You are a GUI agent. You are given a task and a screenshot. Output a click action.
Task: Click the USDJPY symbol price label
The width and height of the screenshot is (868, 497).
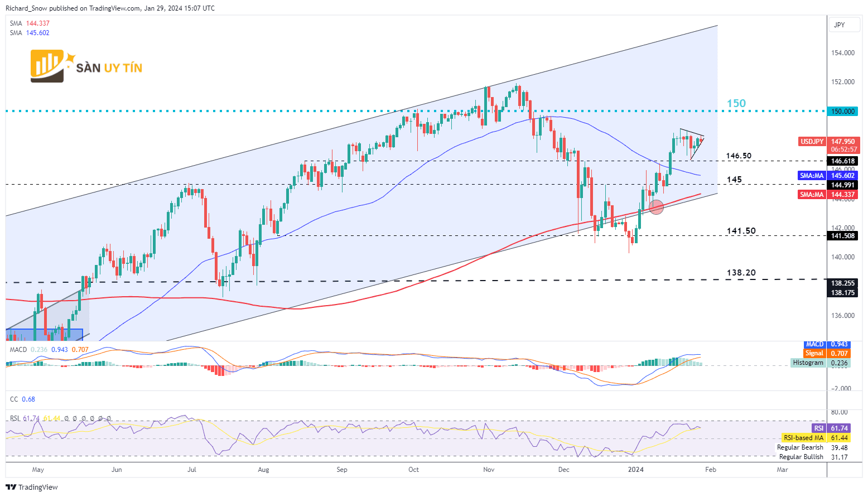tap(812, 142)
